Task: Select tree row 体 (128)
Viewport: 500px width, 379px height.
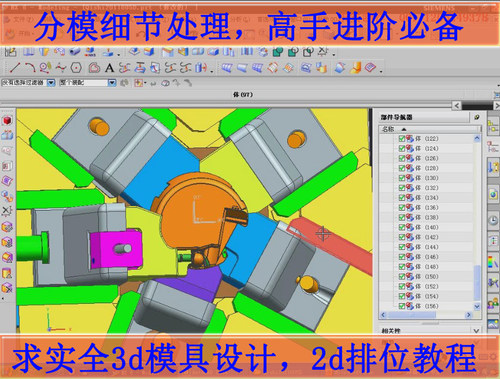Action: (427, 168)
